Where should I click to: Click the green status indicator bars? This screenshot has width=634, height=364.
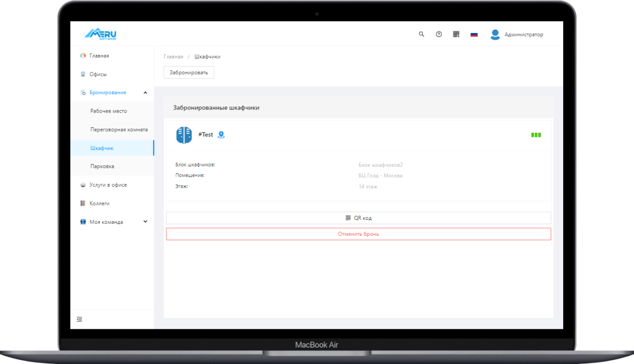click(x=536, y=135)
